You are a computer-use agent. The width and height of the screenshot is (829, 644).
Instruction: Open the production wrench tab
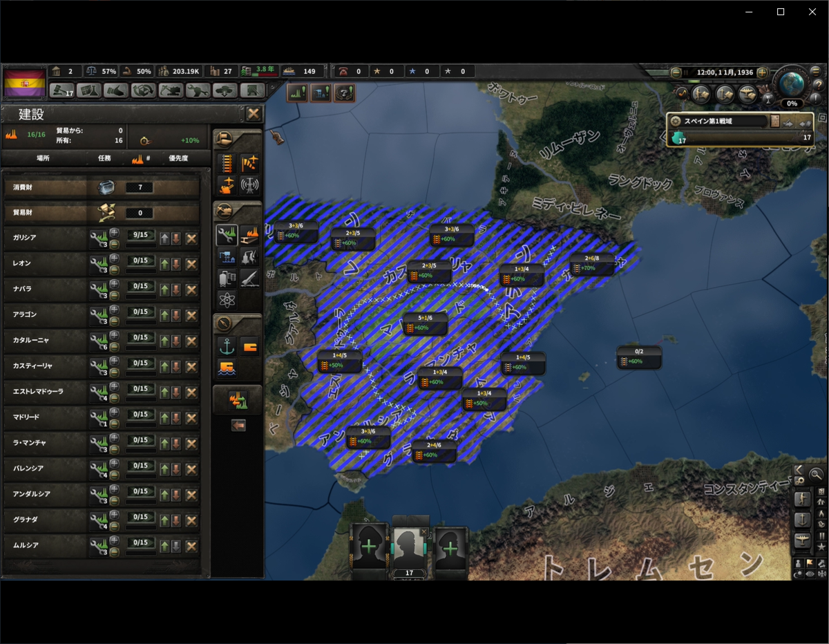click(198, 90)
